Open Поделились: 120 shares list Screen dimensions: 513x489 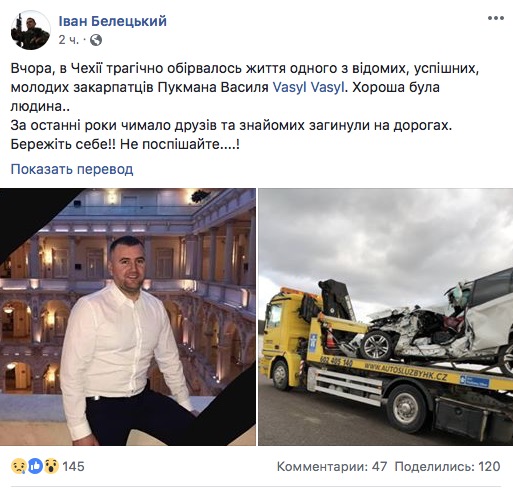point(447,466)
